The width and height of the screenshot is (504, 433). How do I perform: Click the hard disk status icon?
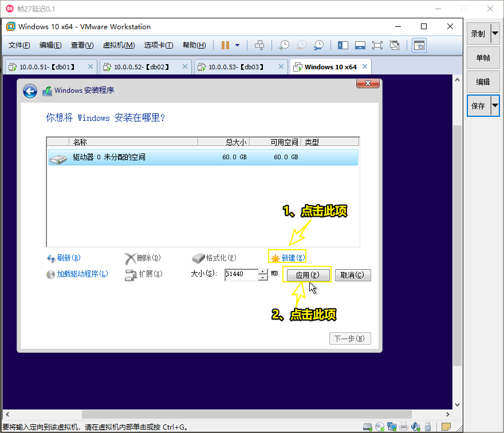(x=367, y=427)
